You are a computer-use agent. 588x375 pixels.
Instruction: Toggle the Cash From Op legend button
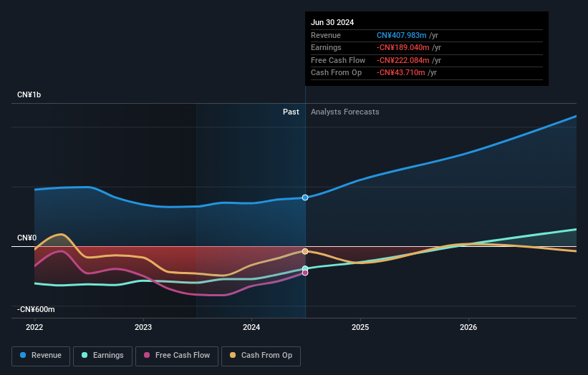(261, 356)
